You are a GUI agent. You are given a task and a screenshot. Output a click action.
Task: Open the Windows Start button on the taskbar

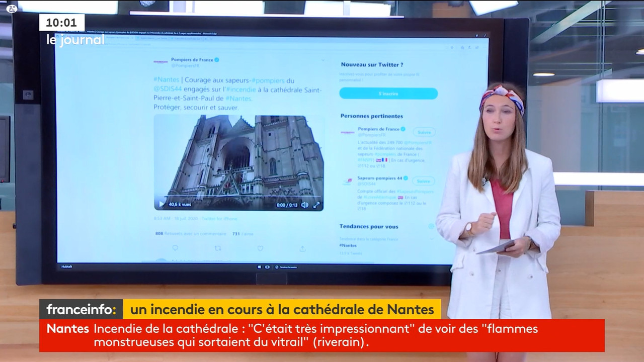click(260, 267)
